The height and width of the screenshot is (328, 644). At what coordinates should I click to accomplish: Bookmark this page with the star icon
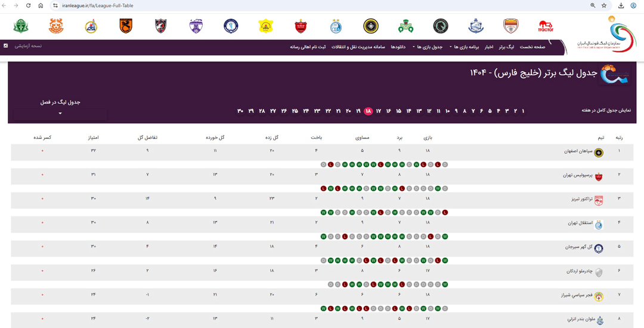(604, 5)
